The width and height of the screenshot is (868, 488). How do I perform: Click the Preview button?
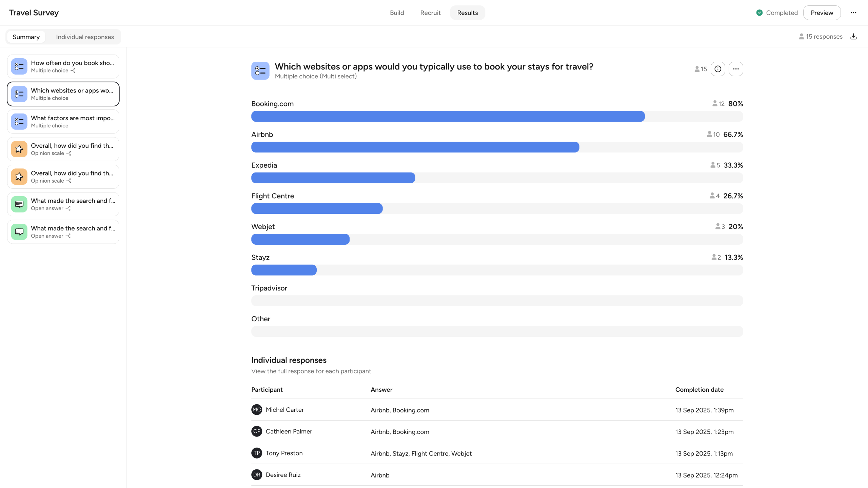tap(822, 13)
